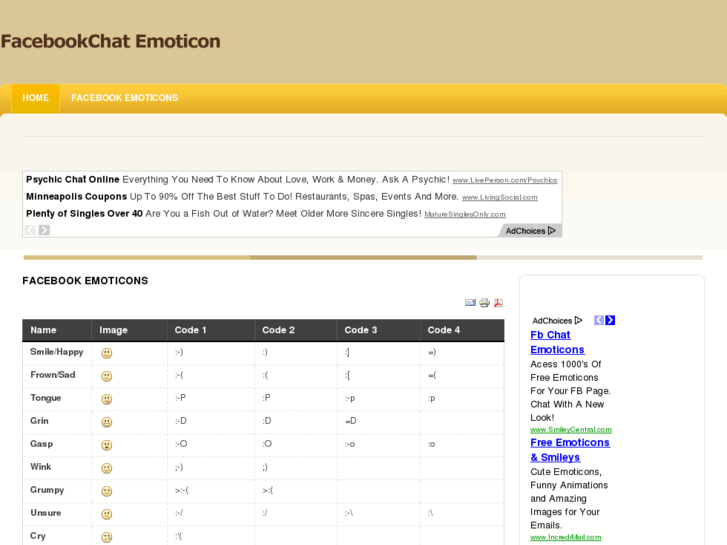Viewport: 727px width, 545px height.
Task: Open the www.SmileyCentral.com link
Action: coord(571,430)
